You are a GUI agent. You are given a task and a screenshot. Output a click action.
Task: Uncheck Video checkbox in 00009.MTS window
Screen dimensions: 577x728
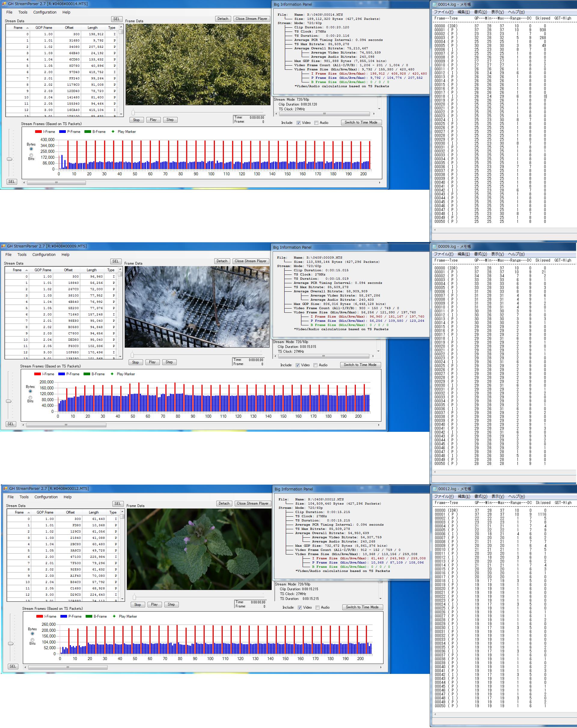(298, 365)
